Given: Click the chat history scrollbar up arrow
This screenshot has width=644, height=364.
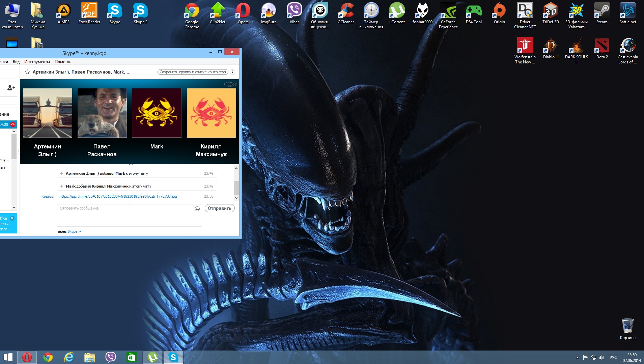Looking at the screenshot, I should (236, 168).
